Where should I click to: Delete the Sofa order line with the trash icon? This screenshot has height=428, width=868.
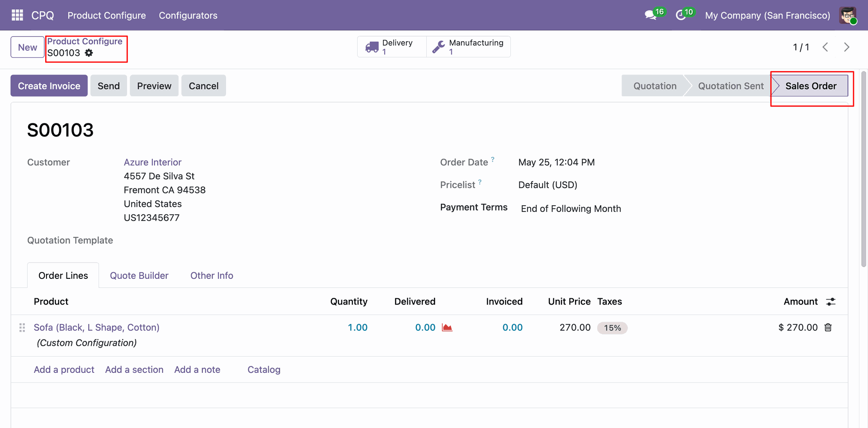828,328
